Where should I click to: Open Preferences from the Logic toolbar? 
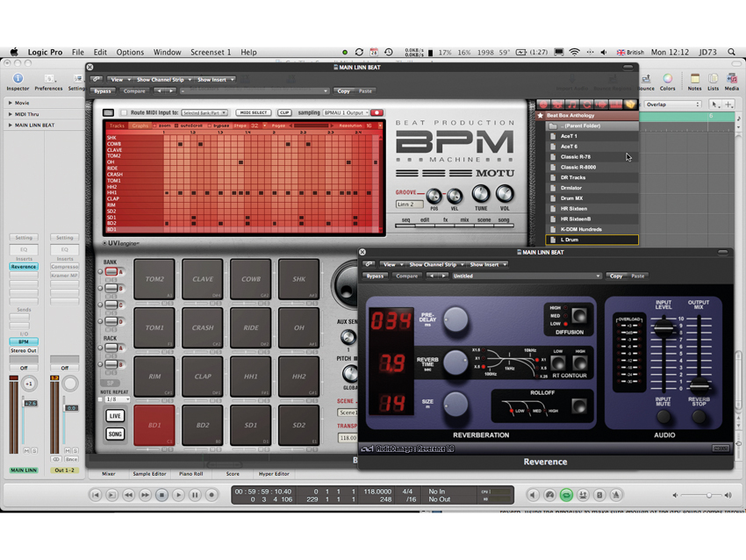[48, 78]
